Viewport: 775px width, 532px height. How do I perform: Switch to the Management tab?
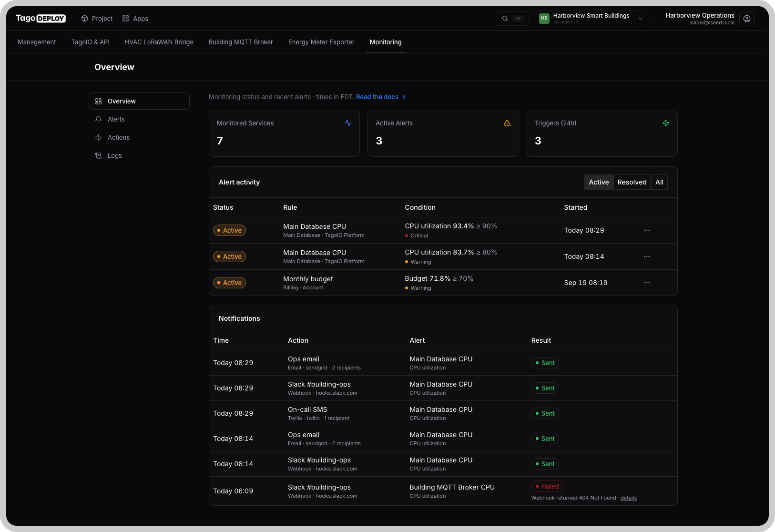[x=37, y=42]
